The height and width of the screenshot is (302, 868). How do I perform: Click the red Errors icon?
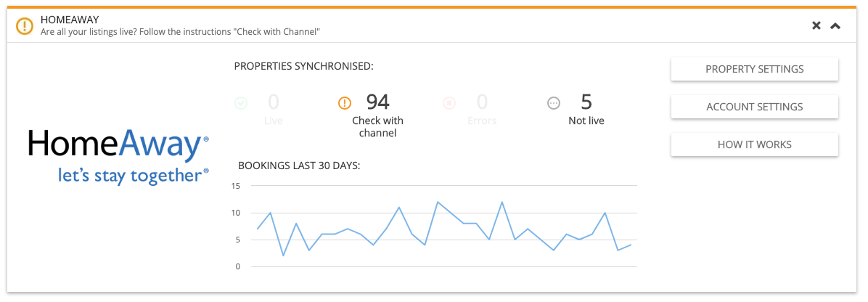(449, 103)
